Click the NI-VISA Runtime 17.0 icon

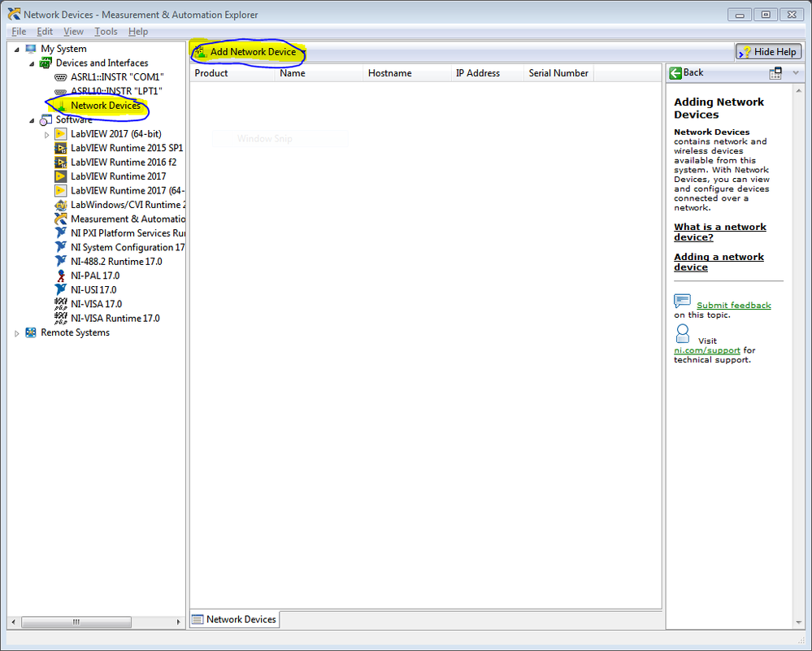coord(61,319)
